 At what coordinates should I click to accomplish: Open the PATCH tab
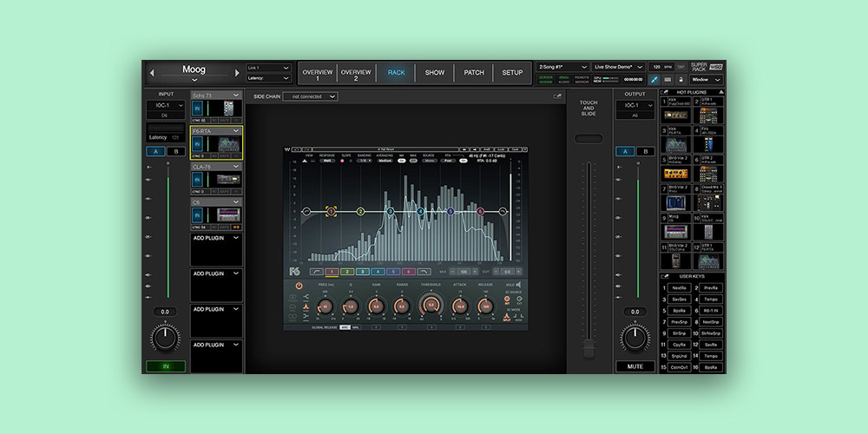(x=474, y=73)
